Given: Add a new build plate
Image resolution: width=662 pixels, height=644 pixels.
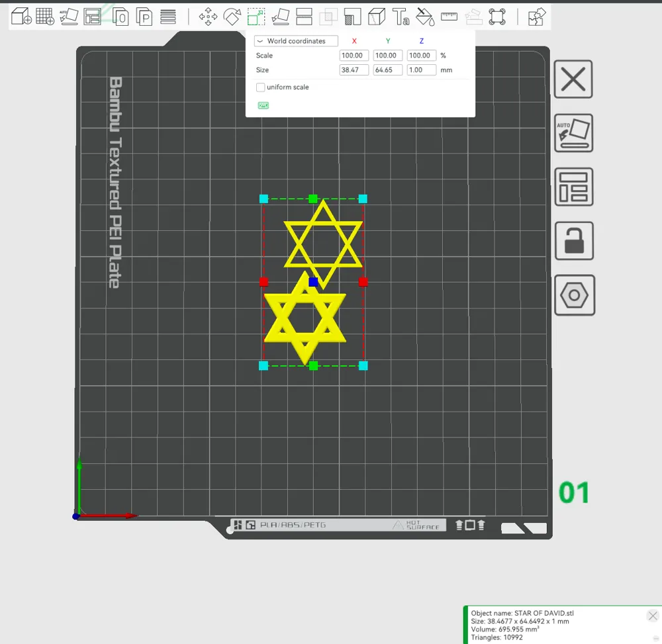Looking at the screenshot, I should [45, 17].
